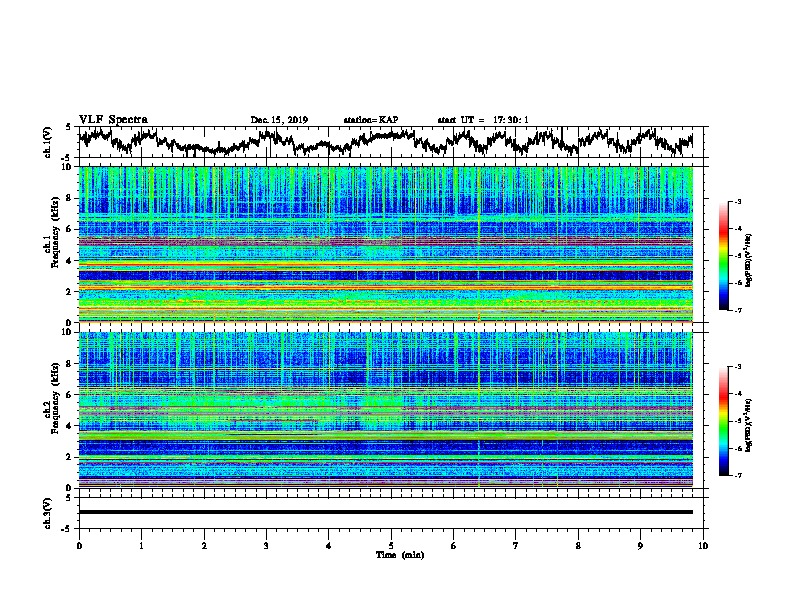This screenshot has width=792, height=612.
Task: Click time axis tick label "5"
Action: click(x=391, y=546)
